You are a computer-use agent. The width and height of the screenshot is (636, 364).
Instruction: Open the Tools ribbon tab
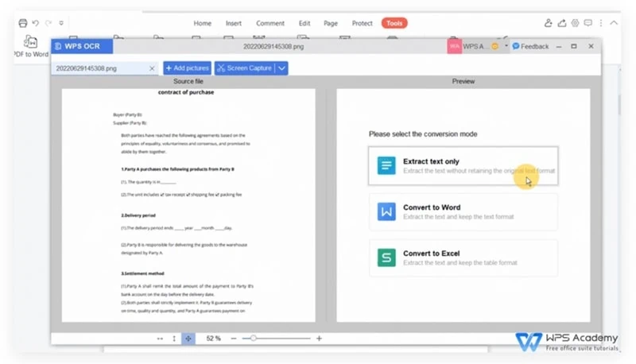(394, 23)
